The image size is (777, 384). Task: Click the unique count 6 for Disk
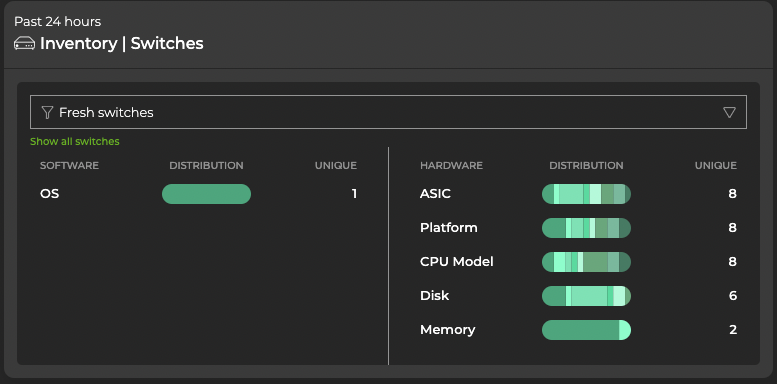coord(732,296)
